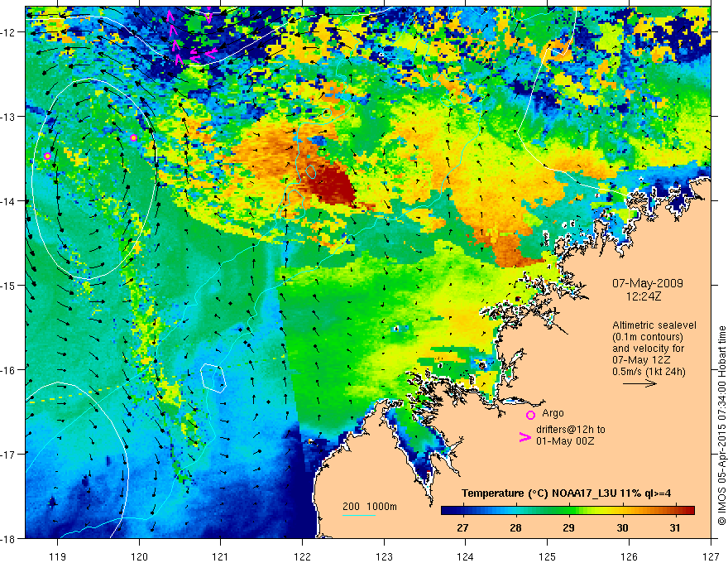Click the '07-May-2009' date label
The height and width of the screenshot is (563, 728).
pos(647,283)
